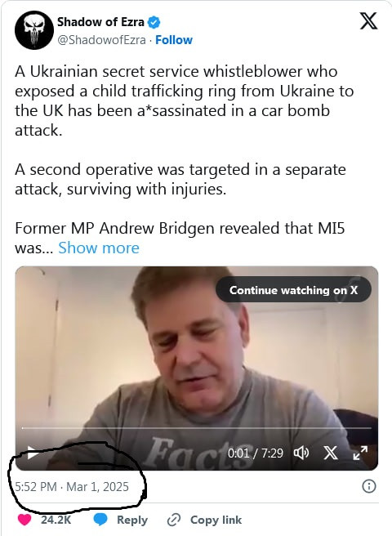Click the Copy link label
This screenshot has height=536, width=392.
coord(216,520)
